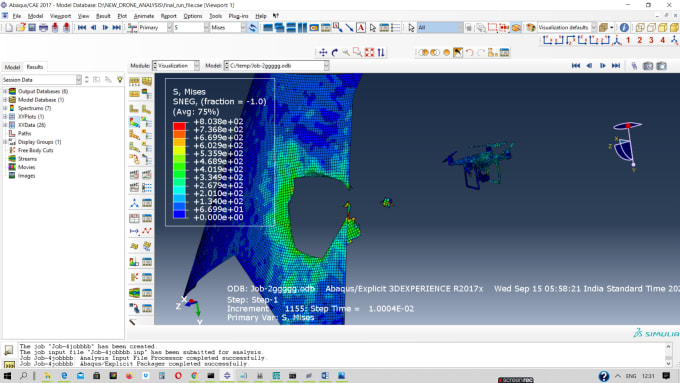Open the Animate menu

click(x=144, y=16)
